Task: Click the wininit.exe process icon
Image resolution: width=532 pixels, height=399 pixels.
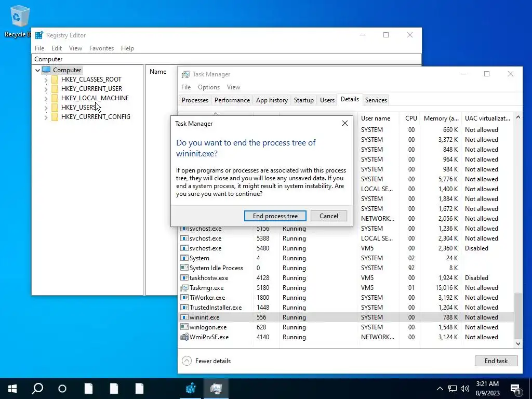Action: tap(184, 317)
